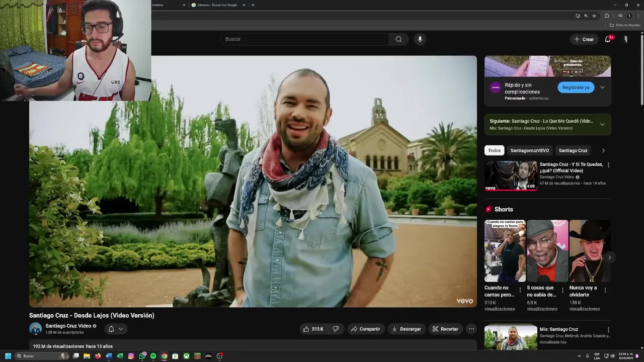Click video title 'Santiago Cruz - Desde Lejos'
This screenshot has height=362, width=644.
click(92, 315)
